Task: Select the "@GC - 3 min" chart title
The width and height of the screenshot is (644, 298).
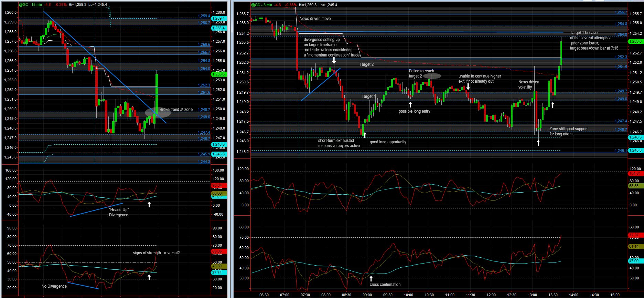Action: click(x=261, y=5)
